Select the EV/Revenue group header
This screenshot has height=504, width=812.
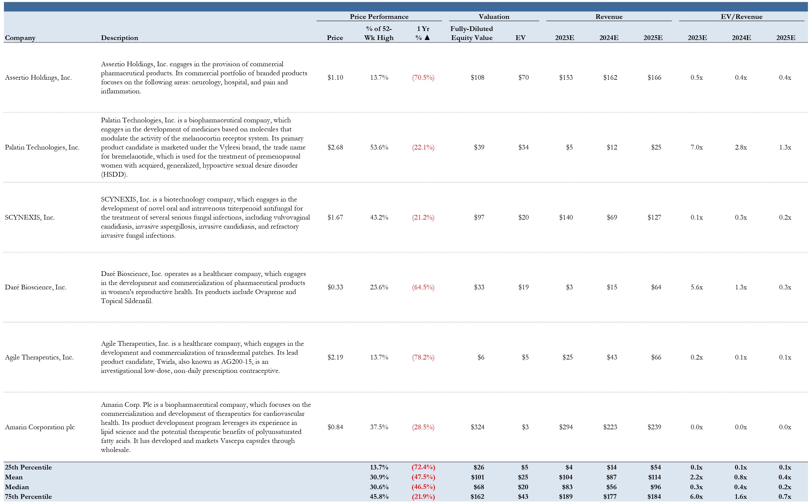(741, 17)
